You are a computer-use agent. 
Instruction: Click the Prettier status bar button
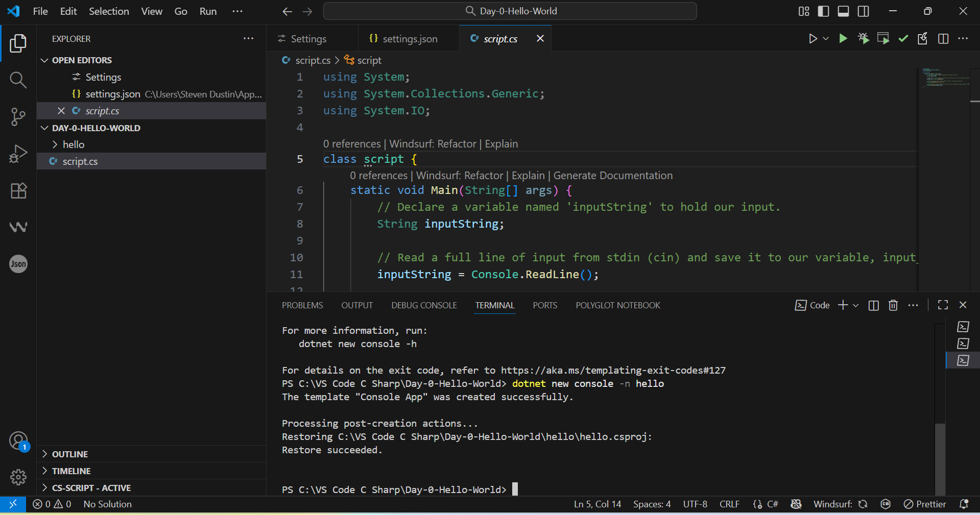(925, 504)
